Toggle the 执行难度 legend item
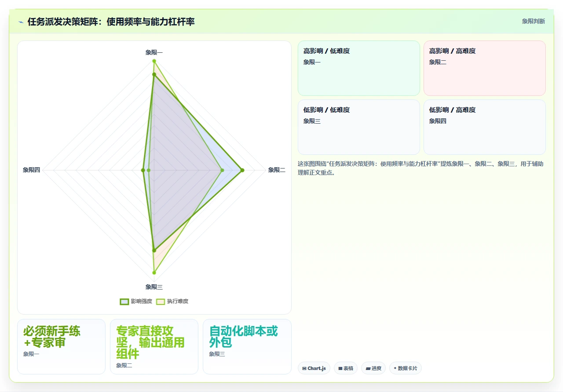Image resolution: width=563 pixels, height=392 pixels. (172, 301)
